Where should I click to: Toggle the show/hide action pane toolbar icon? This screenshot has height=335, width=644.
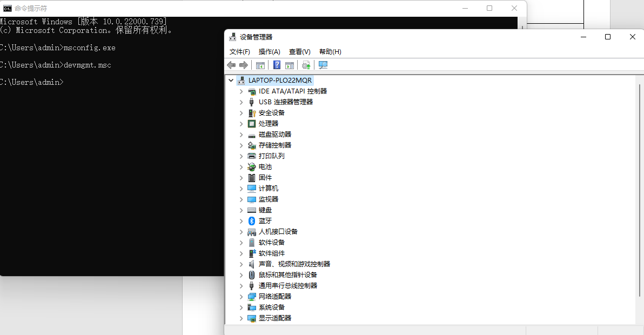[290, 65]
